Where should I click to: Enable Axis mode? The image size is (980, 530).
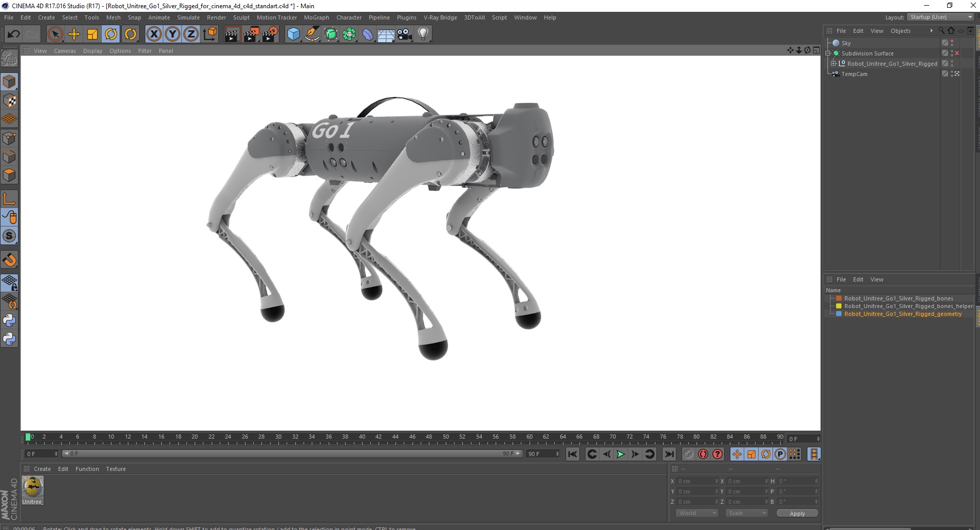click(x=9, y=199)
